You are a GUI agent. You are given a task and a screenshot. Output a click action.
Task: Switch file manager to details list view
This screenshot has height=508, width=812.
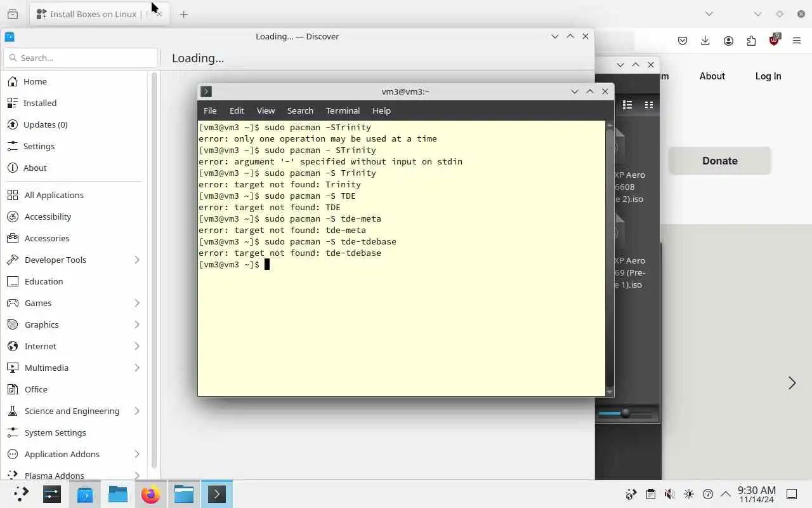coord(627,105)
